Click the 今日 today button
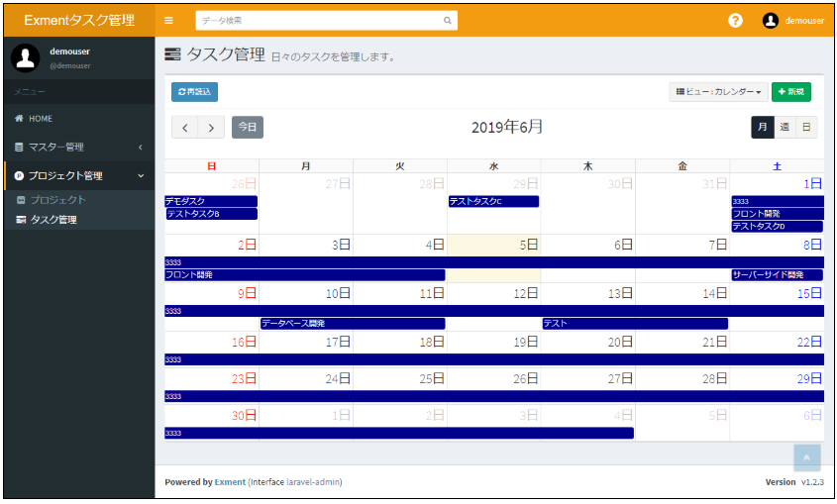The image size is (837, 504). (x=248, y=128)
